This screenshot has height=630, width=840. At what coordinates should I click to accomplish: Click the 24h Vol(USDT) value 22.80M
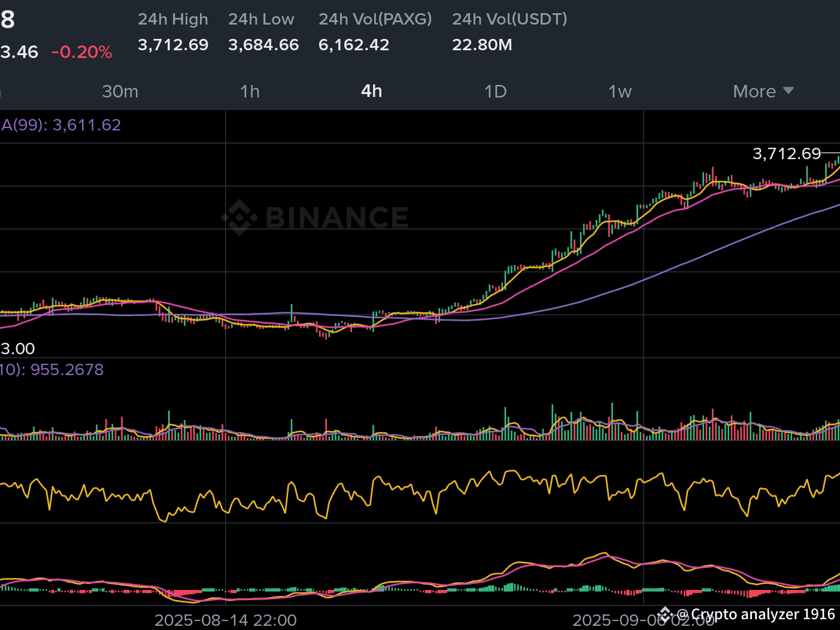click(482, 45)
